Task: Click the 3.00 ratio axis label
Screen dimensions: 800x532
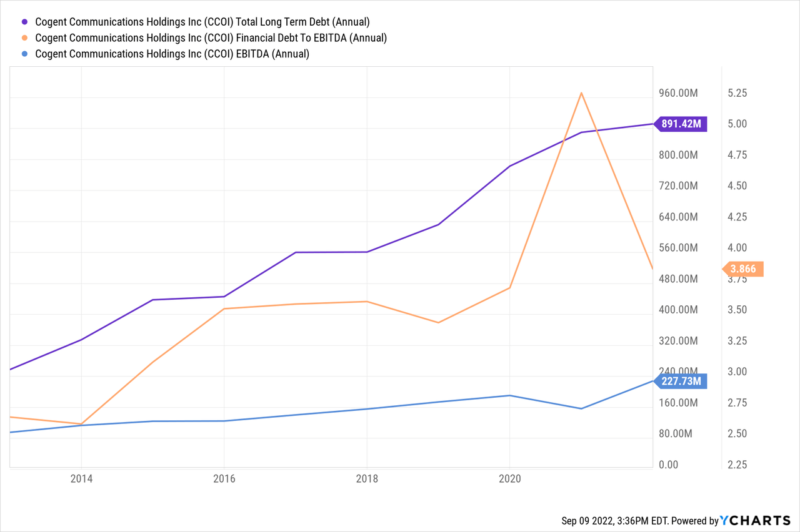Action: click(x=738, y=372)
